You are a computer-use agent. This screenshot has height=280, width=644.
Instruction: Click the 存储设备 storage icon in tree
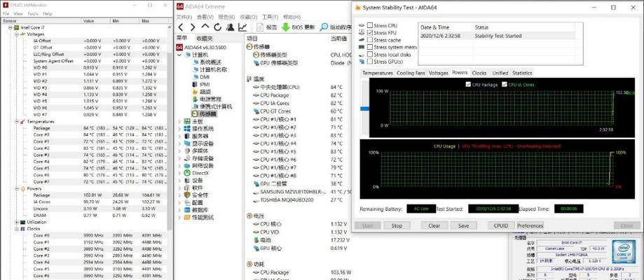pyautogui.click(x=187, y=158)
